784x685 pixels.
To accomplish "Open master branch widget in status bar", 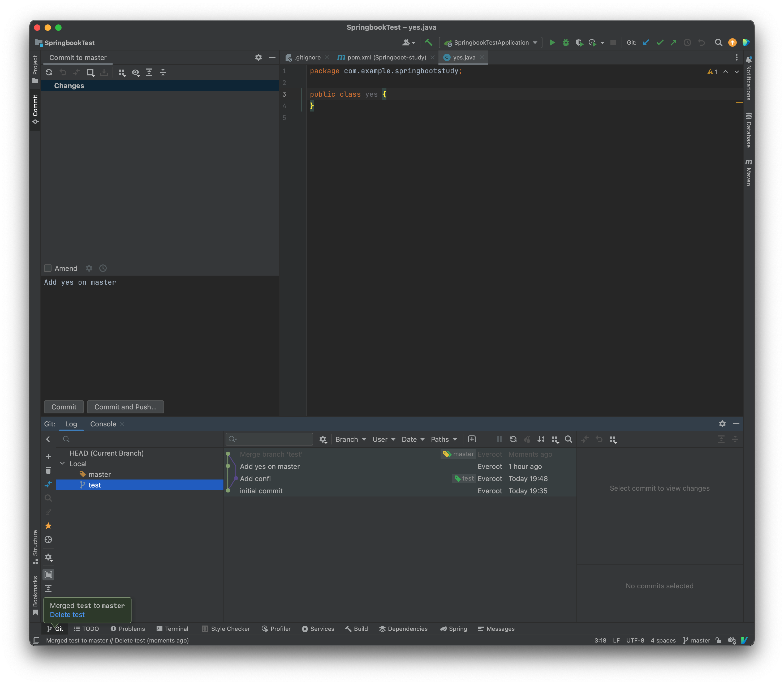I will pos(696,640).
